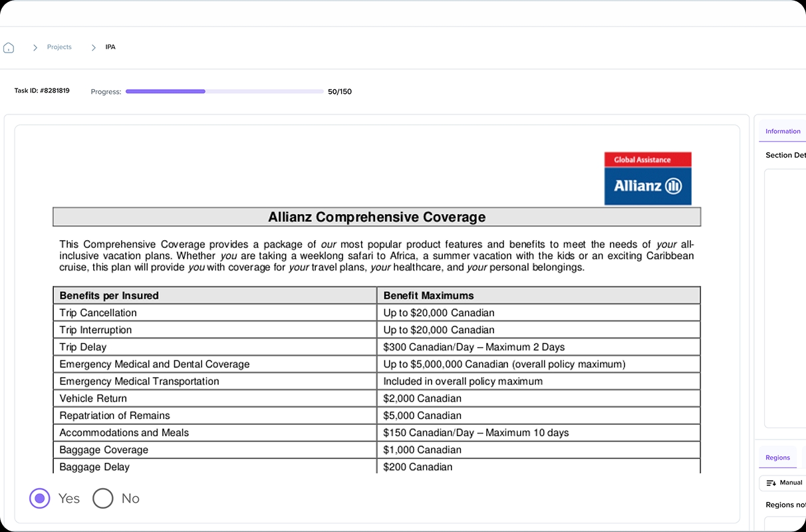The width and height of the screenshot is (806, 532).
Task: Click the chevron arrow before IPA
Action: coord(93,48)
